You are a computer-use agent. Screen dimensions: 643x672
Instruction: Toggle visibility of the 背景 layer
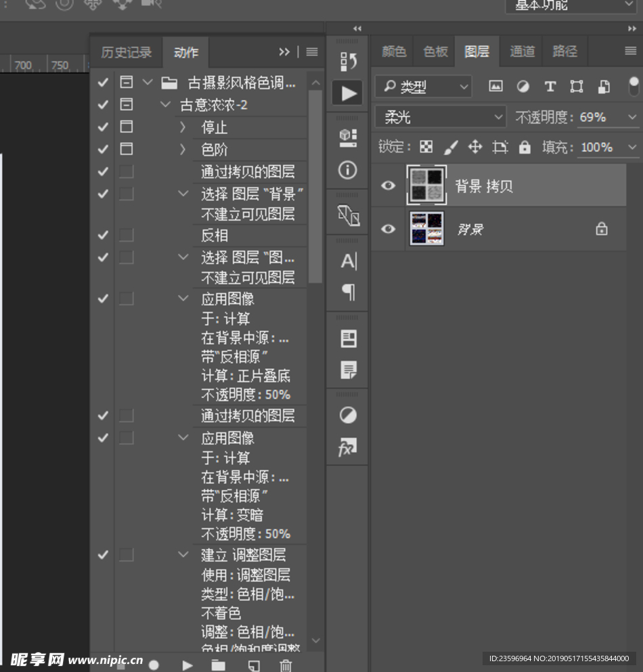pyautogui.click(x=387, y=229)
